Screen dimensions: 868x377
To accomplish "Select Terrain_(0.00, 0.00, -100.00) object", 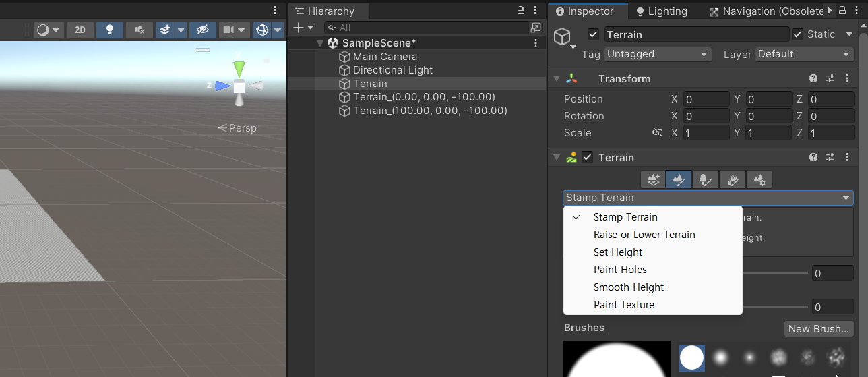I will tap(416, 97).
